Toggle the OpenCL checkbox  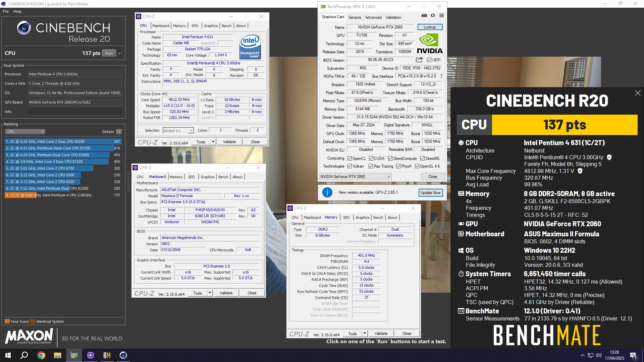click(x=350, y=159)
